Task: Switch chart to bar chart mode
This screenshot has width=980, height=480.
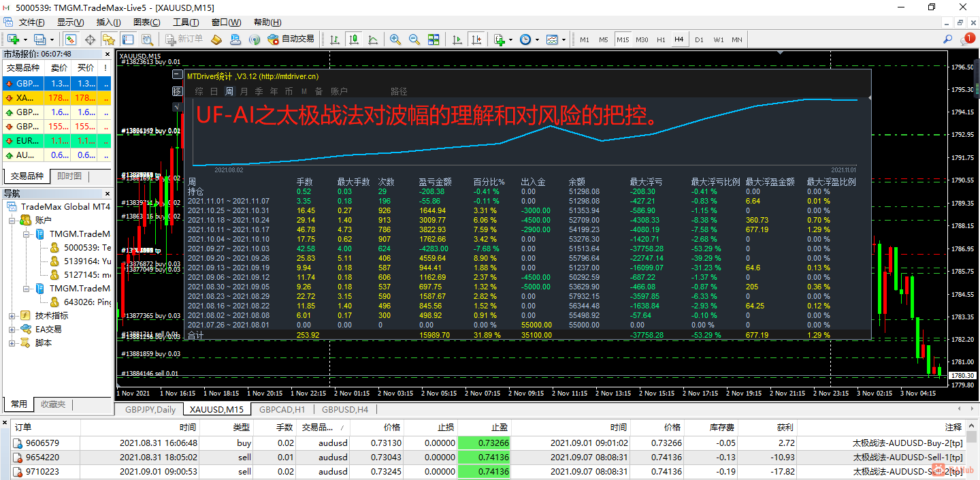Action: (x=335, y=39)
